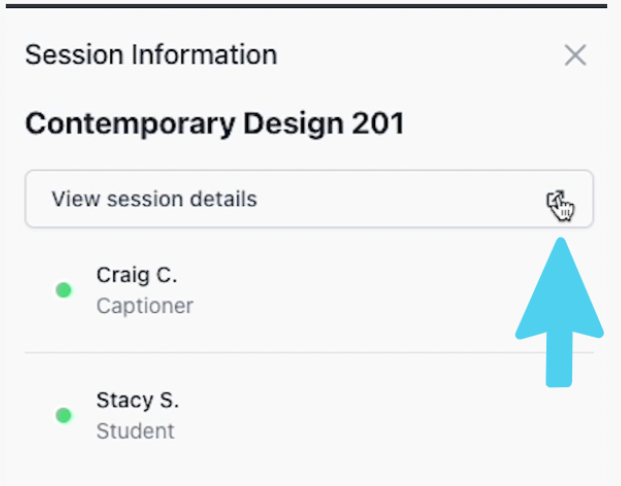
Task: Click the Contemporary Design 201 session title
Action: click(x=215, y=124)
